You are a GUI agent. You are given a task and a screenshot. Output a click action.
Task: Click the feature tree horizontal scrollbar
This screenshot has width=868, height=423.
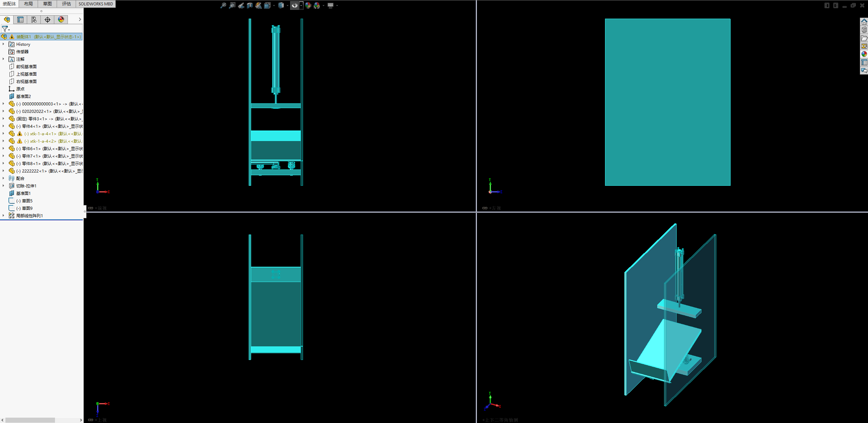point(31,420)
